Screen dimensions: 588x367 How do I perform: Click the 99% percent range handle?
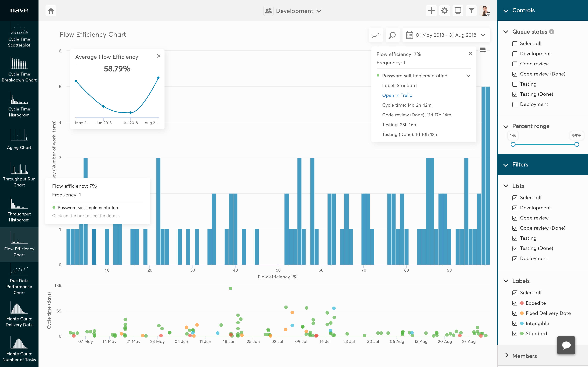coord(577,145)
